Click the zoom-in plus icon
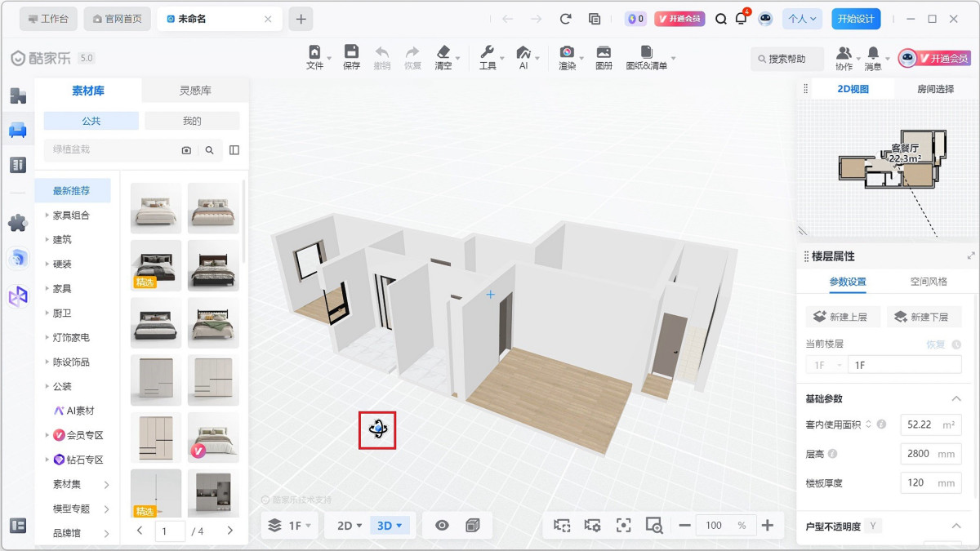 (767, 525)
